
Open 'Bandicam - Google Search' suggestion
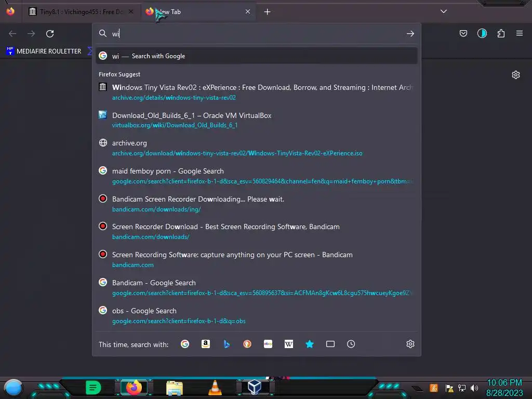click(257, 288)
